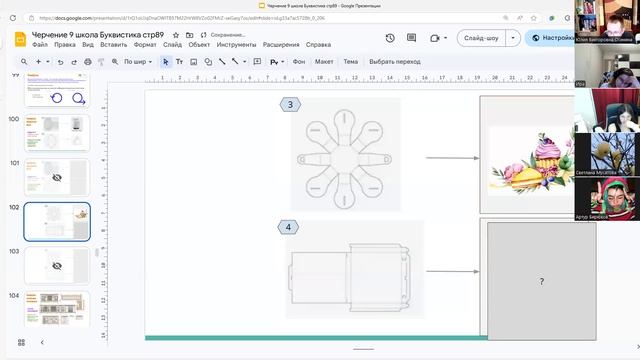Screen dimensions: 640x360
Task: Open the grid view icon at bottom left
Action: coord(22,342)
